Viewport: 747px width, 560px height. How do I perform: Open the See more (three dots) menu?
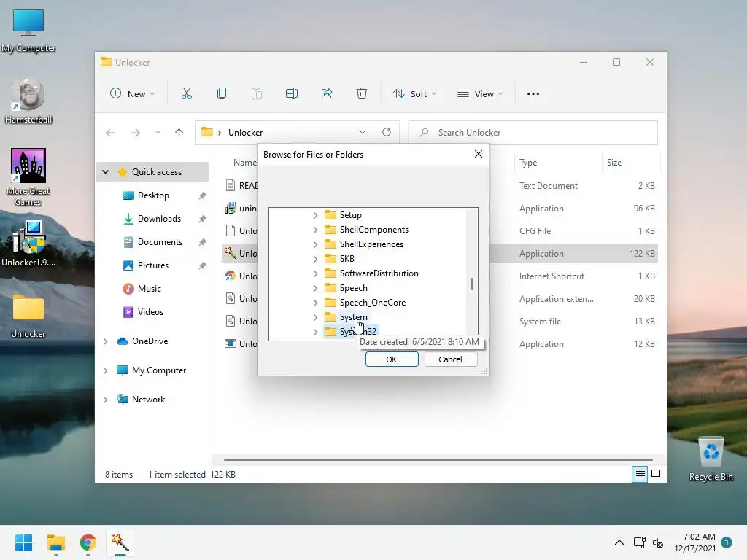(x=533, y=94)
